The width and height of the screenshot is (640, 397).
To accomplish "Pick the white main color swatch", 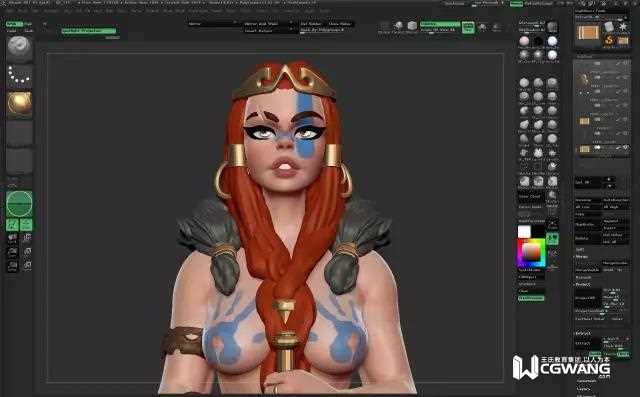I will [x=524, y=231].
